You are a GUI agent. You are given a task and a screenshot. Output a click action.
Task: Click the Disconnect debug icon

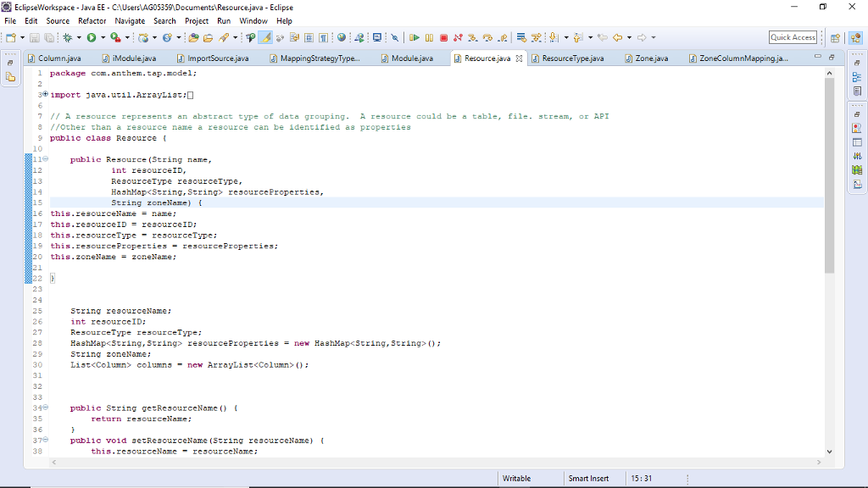click(458, 37)
